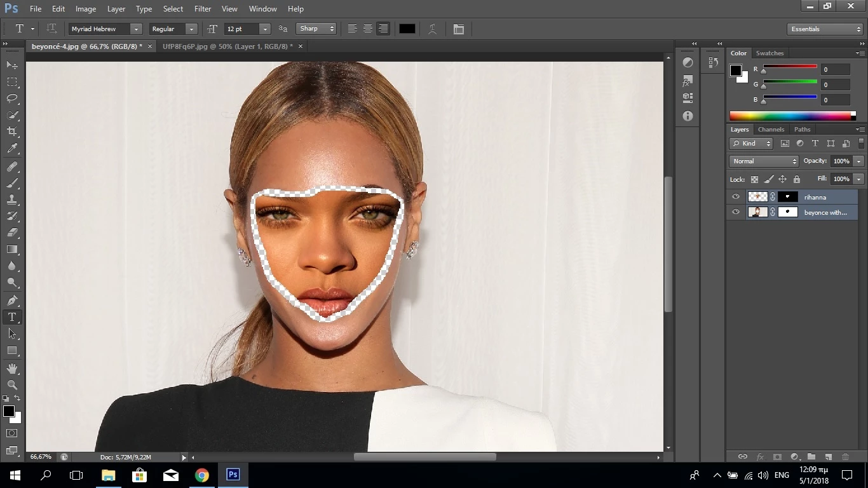868x488 pixels.
Task: Select the Eraser tool
Action: pyautogui.click(x=12, y=233)
